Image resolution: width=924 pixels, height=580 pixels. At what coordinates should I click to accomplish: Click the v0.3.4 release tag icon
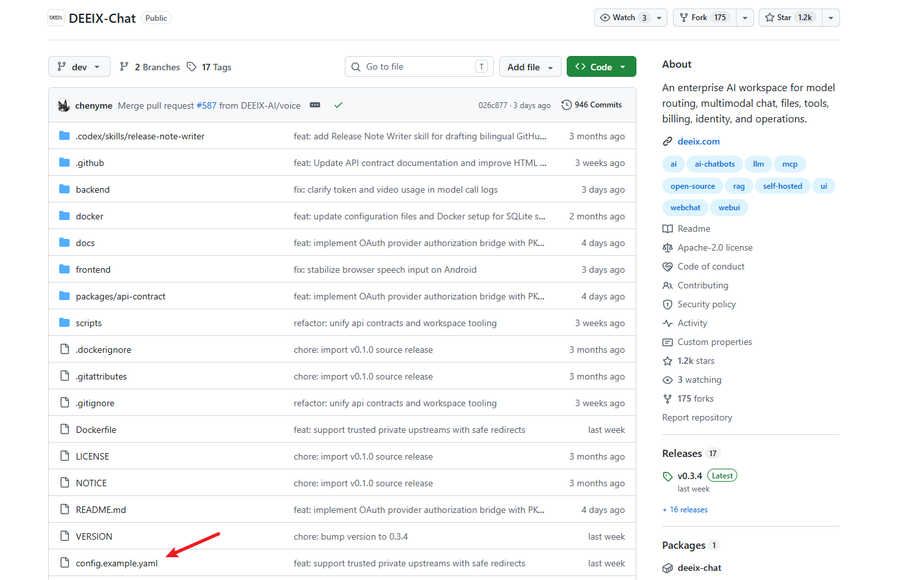[x=668, y=476]
